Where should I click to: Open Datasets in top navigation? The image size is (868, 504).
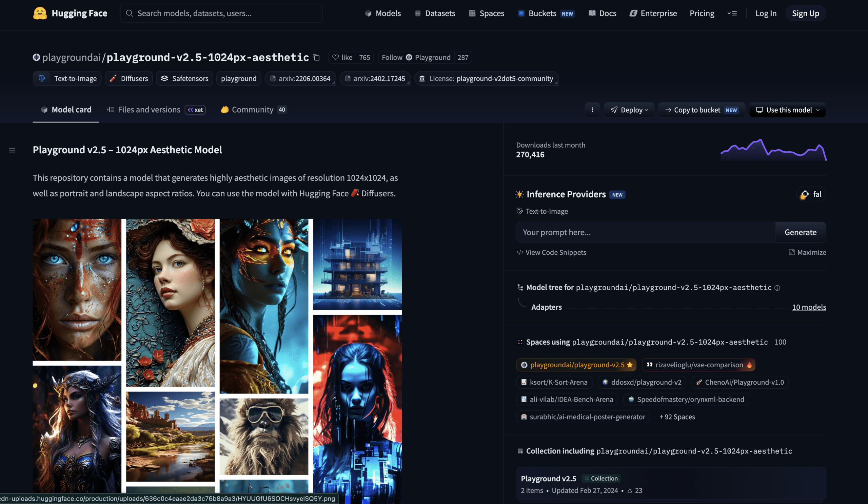coord(435,13)
